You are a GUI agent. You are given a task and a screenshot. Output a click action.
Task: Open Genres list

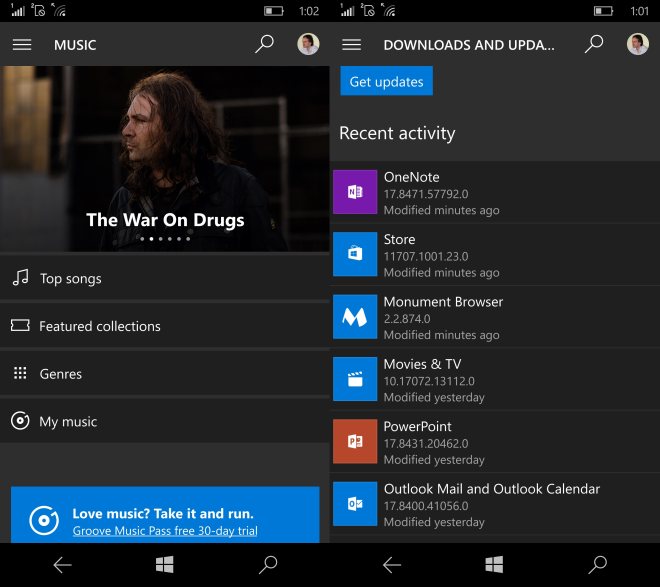(165, 373)
